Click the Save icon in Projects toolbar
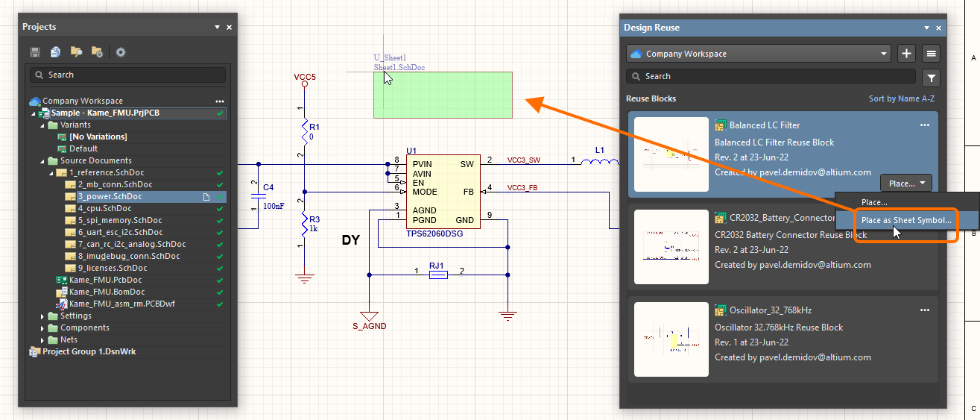Image resolution: width=980 pixels, height=420 pixels. point(35,52)
